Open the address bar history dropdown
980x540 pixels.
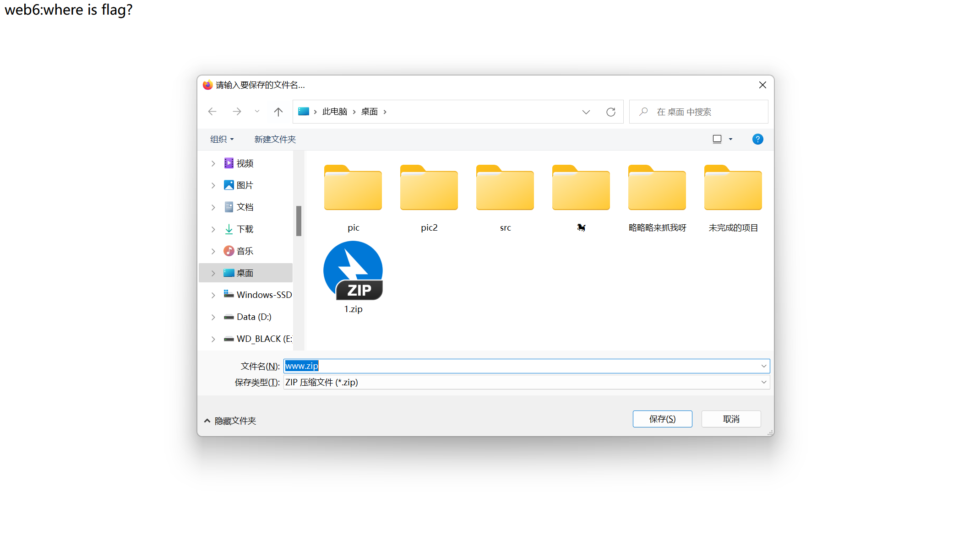coord(586,112)
